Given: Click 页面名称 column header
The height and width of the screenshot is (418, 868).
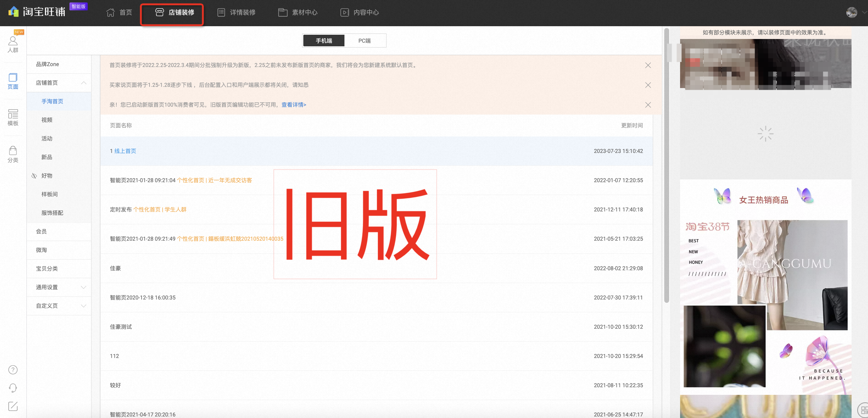Looking at the screenshot, I should [121, 126].
